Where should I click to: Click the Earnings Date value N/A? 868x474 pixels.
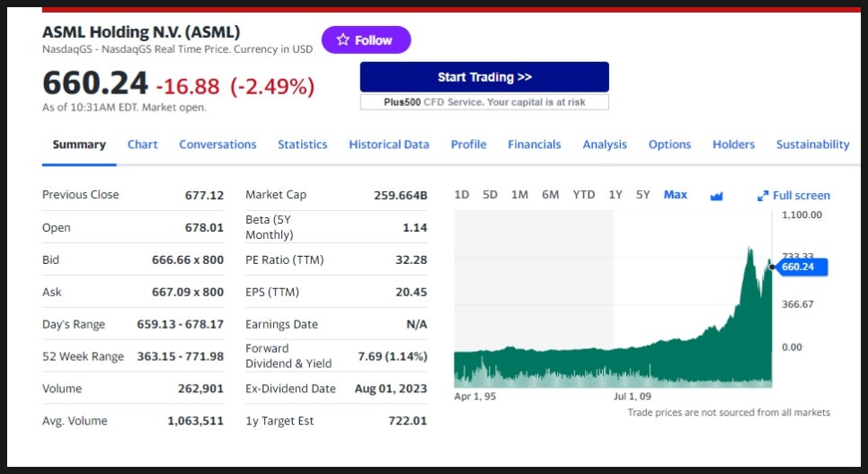coord(416,324)
